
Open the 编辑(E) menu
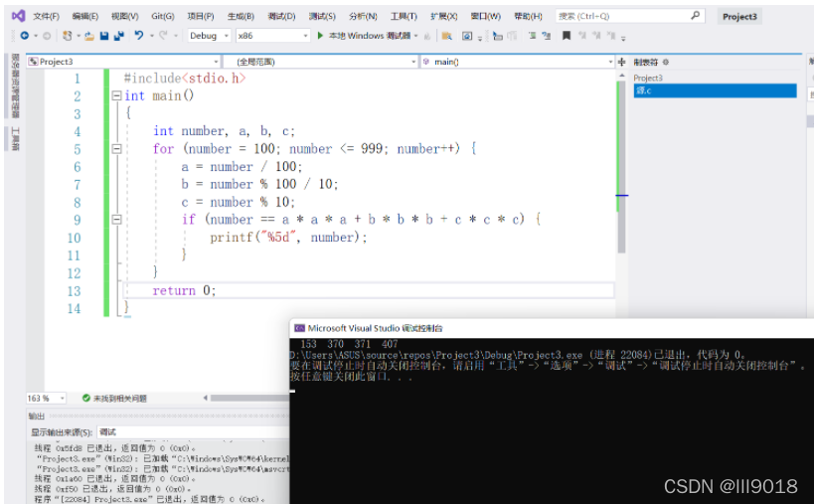[x=85, y=16]
